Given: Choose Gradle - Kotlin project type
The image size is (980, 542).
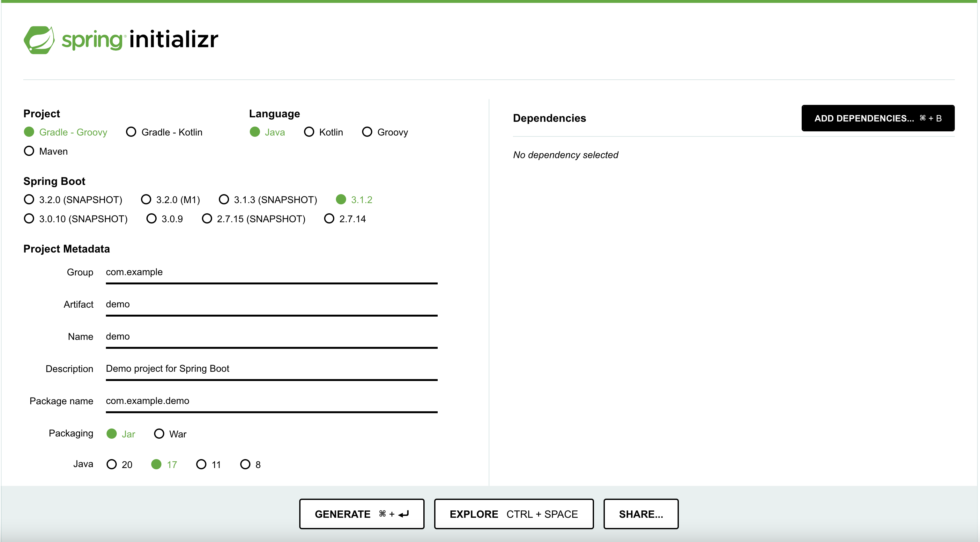Looking at the screenshot, I should 131,132.
